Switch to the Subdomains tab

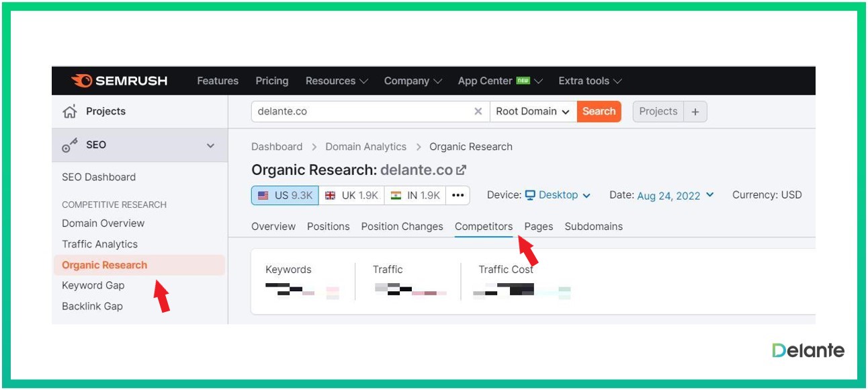click(x=594, y=227)
